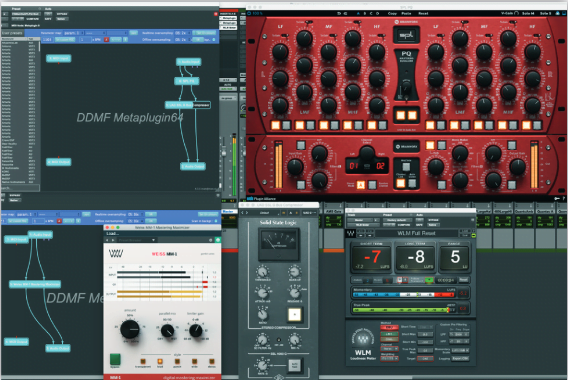Click the lit A button under the 01 display

coord(361,185)
